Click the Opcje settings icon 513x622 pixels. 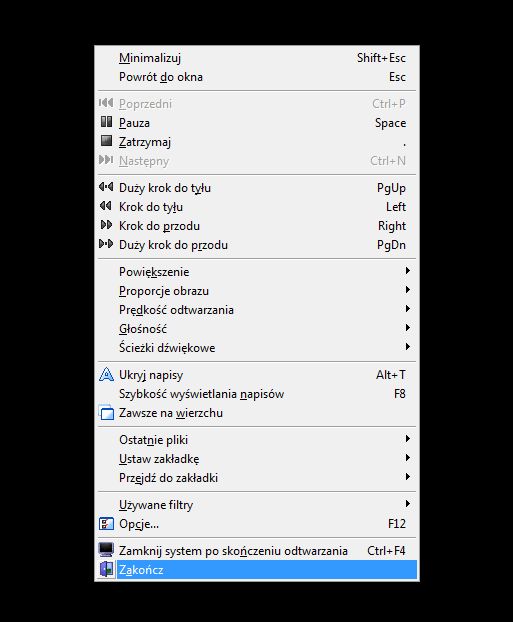point(106,524)
